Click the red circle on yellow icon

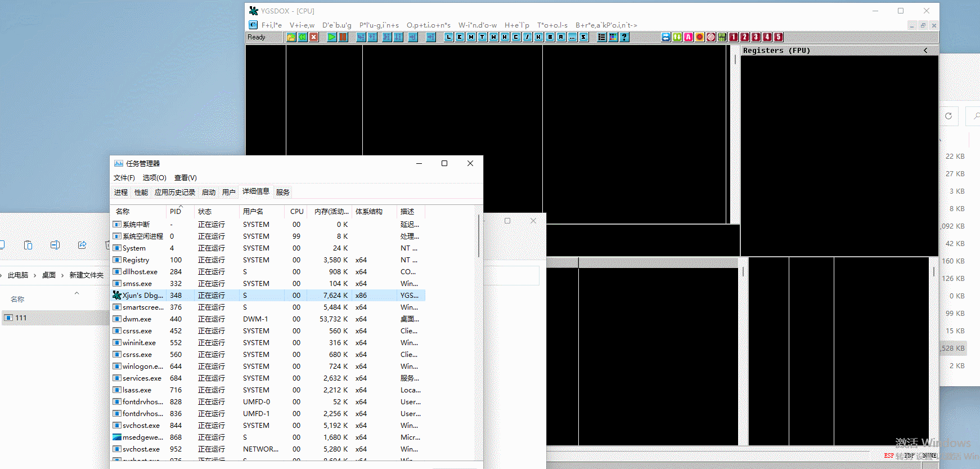tap(700, 37)
